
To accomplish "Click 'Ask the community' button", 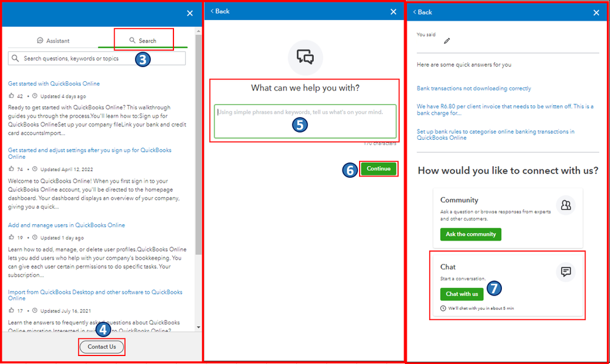I will coord(471,235).
